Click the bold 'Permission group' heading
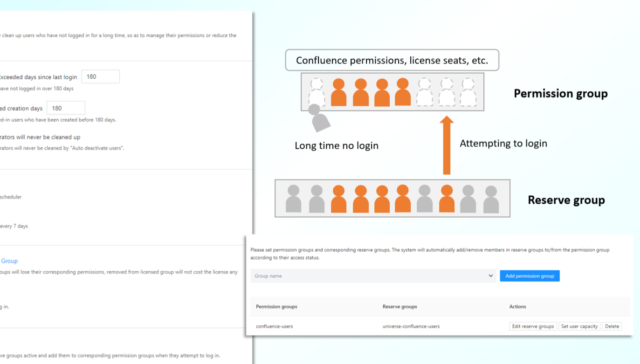Screen dimensions: 640x364 tap(561, 94)
